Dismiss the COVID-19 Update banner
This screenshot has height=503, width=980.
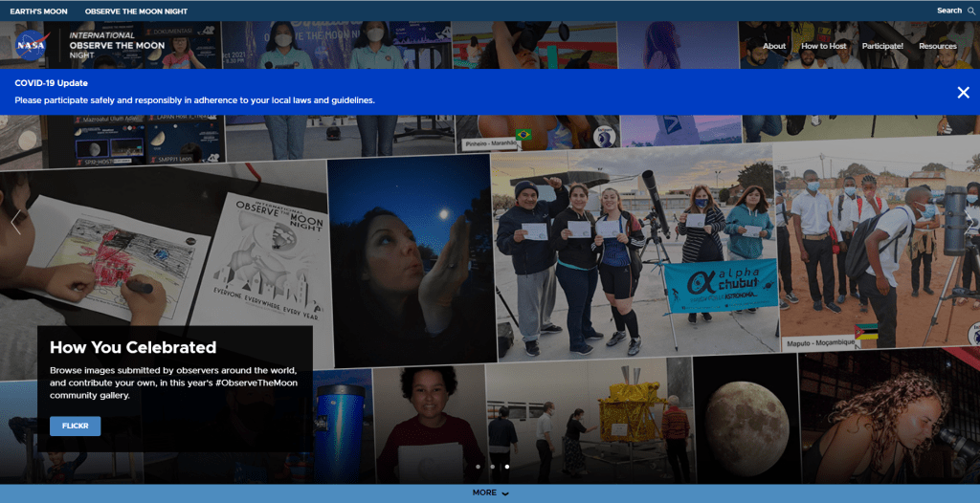point(963,93)
